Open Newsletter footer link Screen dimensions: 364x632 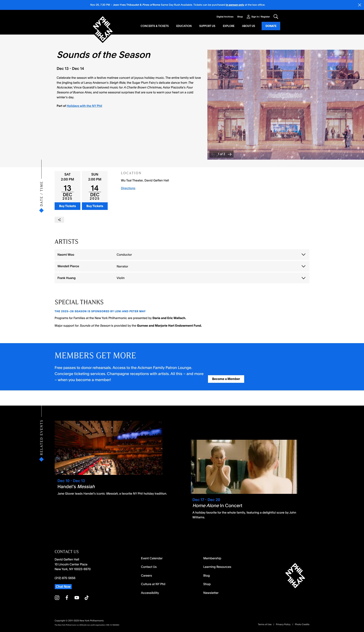[211, 593]
